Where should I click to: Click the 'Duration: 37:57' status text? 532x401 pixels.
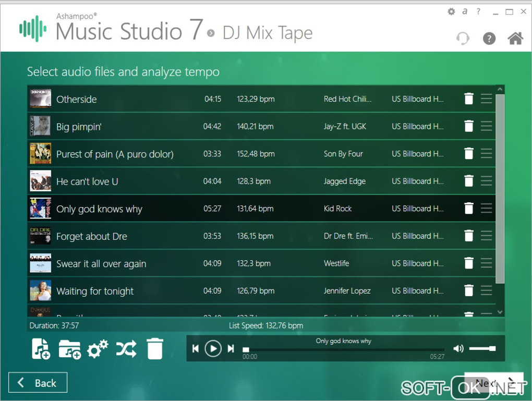[54, 326]
